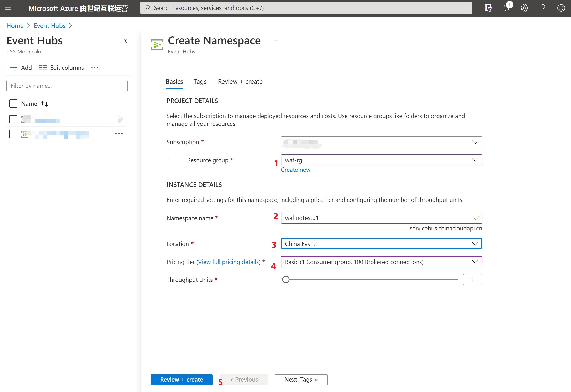Expand the Location dropdown showing China East 2
This screenshot has width=571, height=392.
[x=381, y=244]
